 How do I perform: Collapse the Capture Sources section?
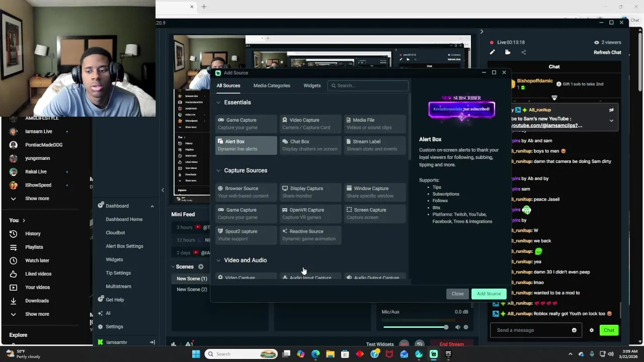pos(218,170)
